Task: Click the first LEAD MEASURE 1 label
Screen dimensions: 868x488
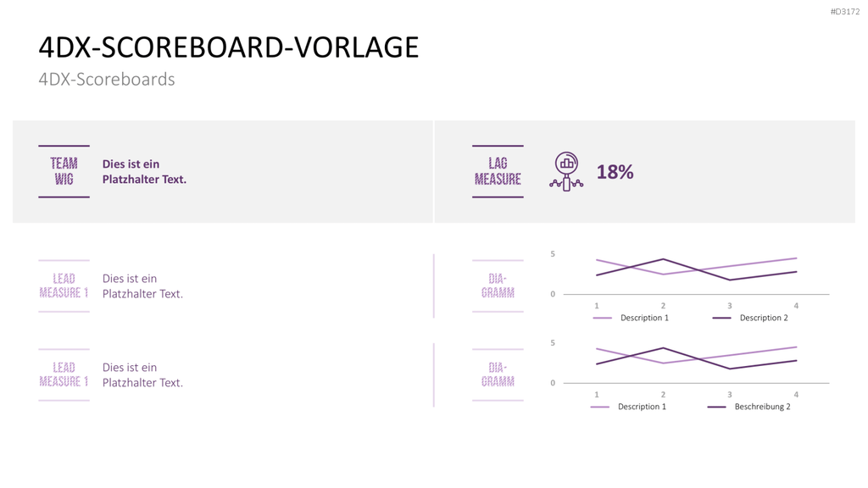Action: [x=64, y=286]
